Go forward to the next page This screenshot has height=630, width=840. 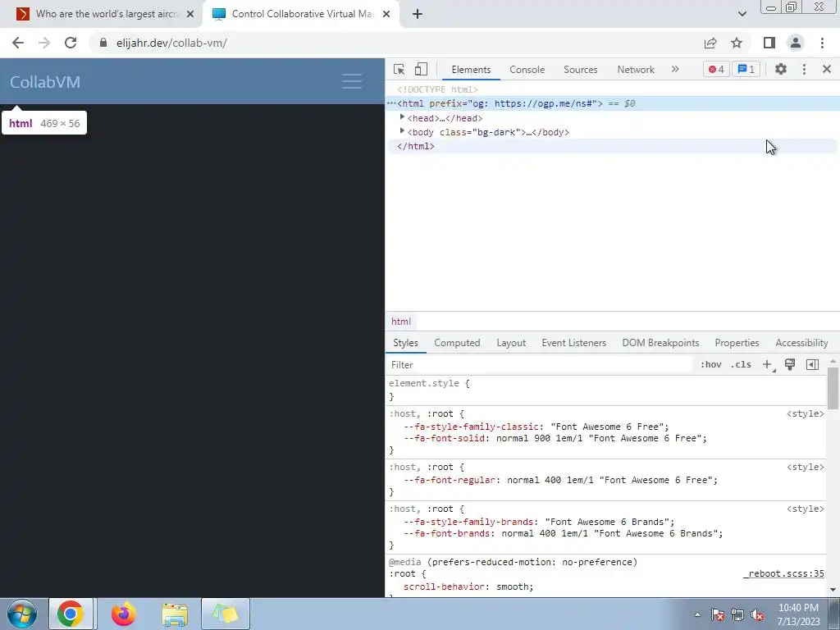[x=44, y=43]
